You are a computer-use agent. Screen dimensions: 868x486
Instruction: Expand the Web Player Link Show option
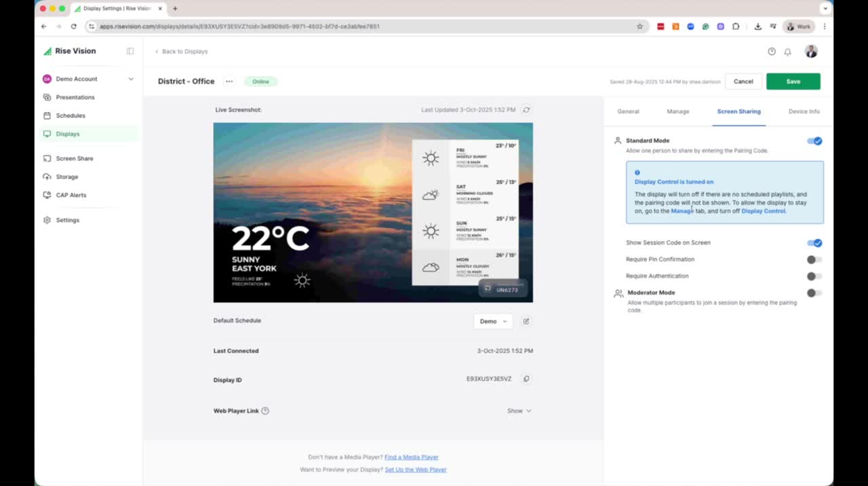[x=519, y=411]
